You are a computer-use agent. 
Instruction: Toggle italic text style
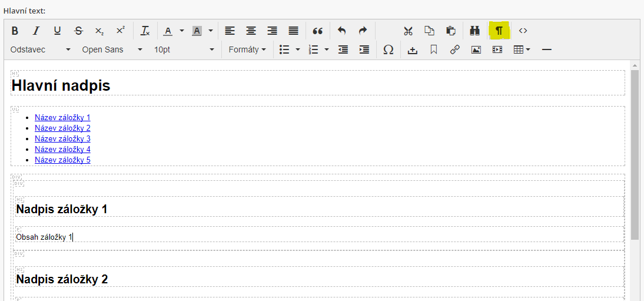point(36,31)
